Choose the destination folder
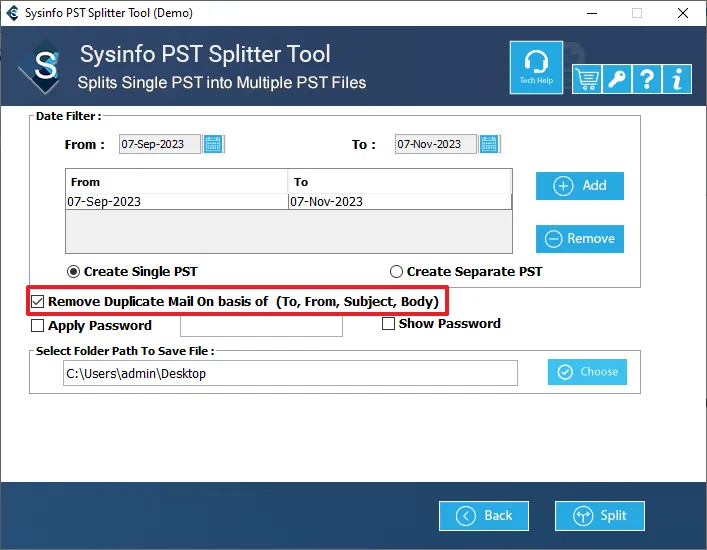The height and width of the screenshot is (550, 707). 587,372
